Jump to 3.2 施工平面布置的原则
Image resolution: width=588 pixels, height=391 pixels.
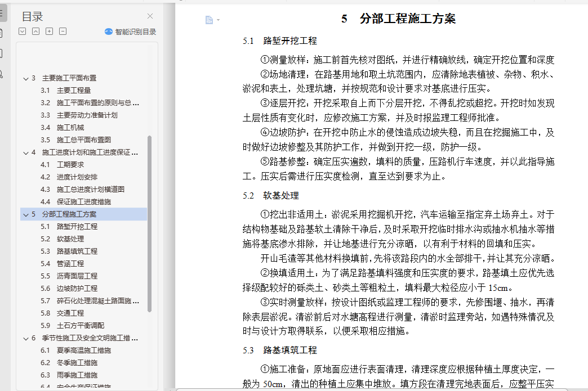click(x=90, y=102)
